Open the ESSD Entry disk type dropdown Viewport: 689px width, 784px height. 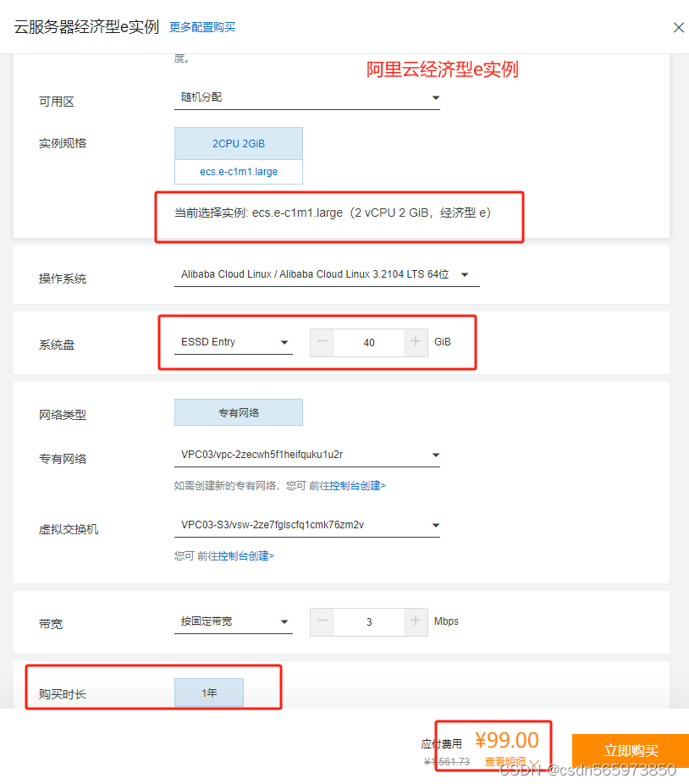[233, 343]
